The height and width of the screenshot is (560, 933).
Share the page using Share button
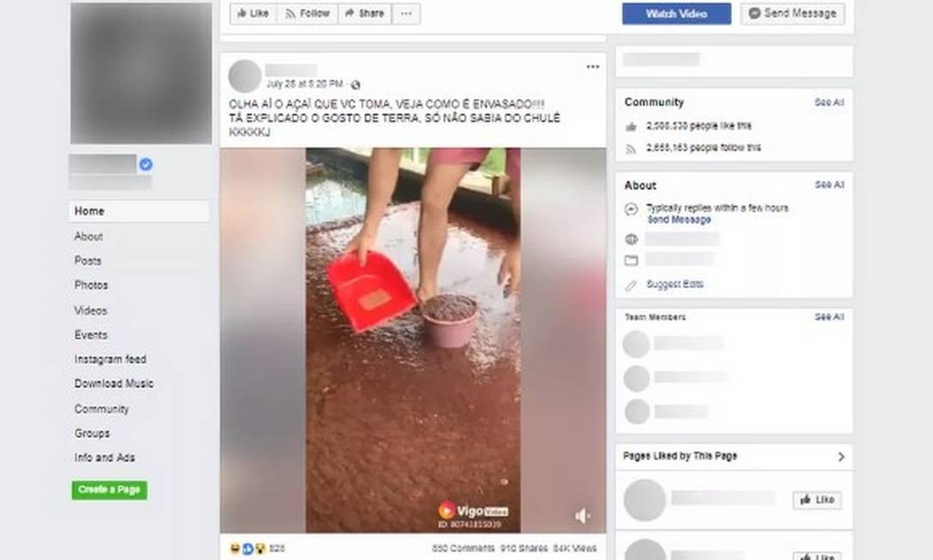pyautogui.click(x=365, y=14)
